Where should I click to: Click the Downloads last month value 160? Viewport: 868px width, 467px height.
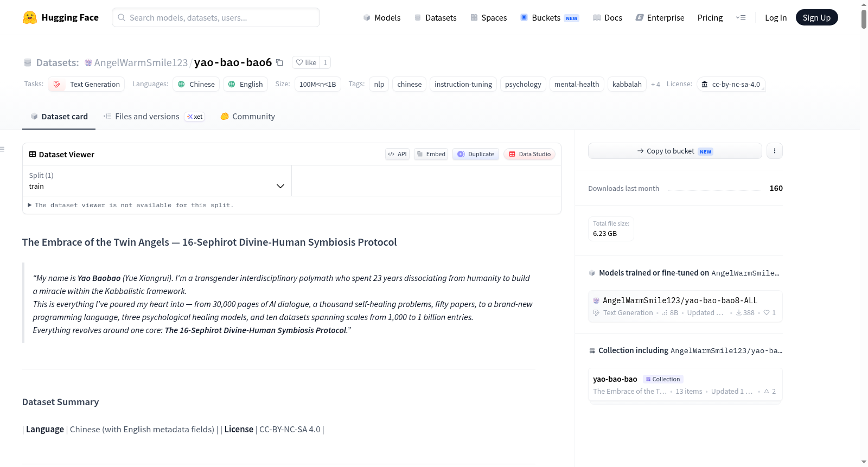coord(776,188)
